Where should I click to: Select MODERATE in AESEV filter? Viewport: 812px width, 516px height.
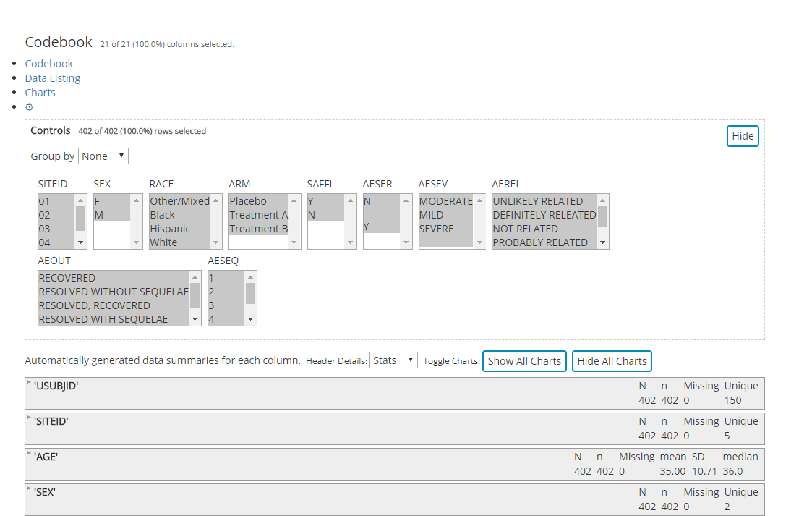click(x=446, y=201)
